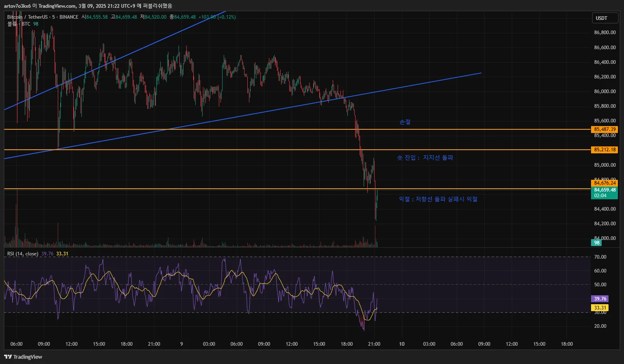This screenshot has width=624, height=364.
Task: Click the 85,212.18 orange price label
Action: (x=604, y=150)
